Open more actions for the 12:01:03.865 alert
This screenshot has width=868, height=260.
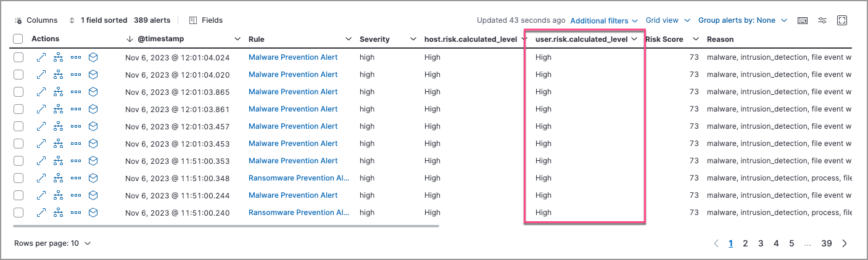pyautogui.click(x=76, y=92)
